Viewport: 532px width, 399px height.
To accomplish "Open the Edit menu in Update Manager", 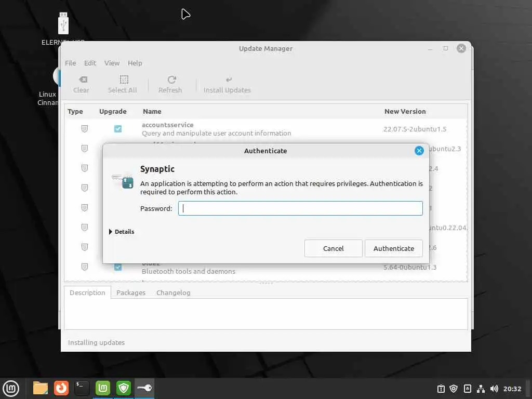I will coord(90,63).
